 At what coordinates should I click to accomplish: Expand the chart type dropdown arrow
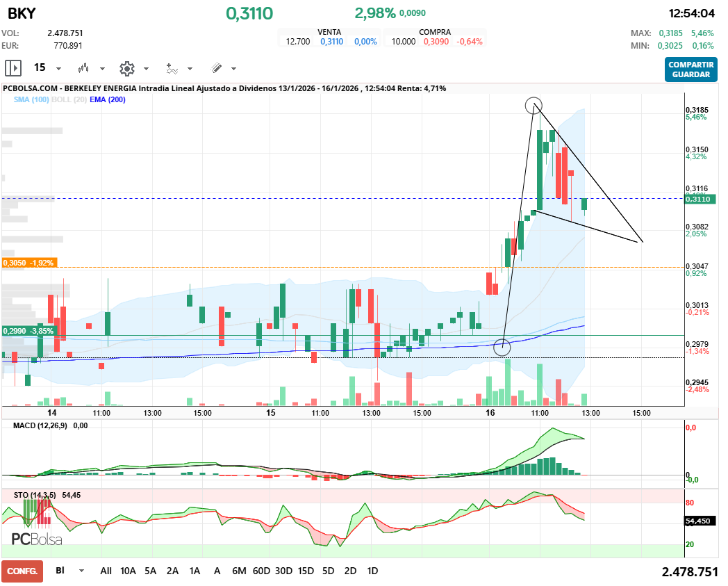(x=102, y=69)
